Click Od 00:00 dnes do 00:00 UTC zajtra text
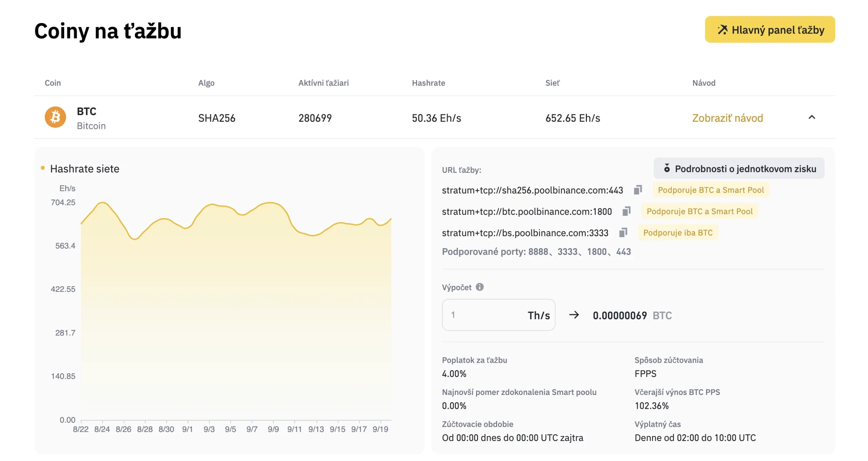This screenshot has width=868, height=461. tap(512, 438)
